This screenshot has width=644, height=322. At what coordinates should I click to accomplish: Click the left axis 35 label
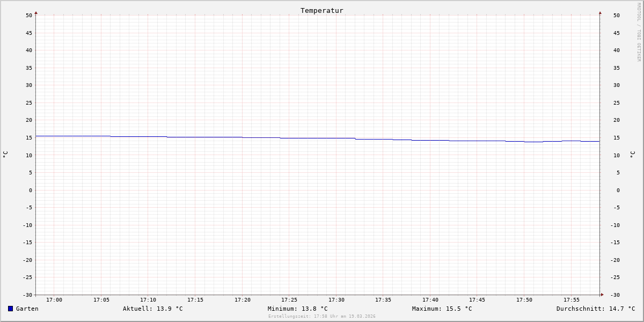(29, 68)
